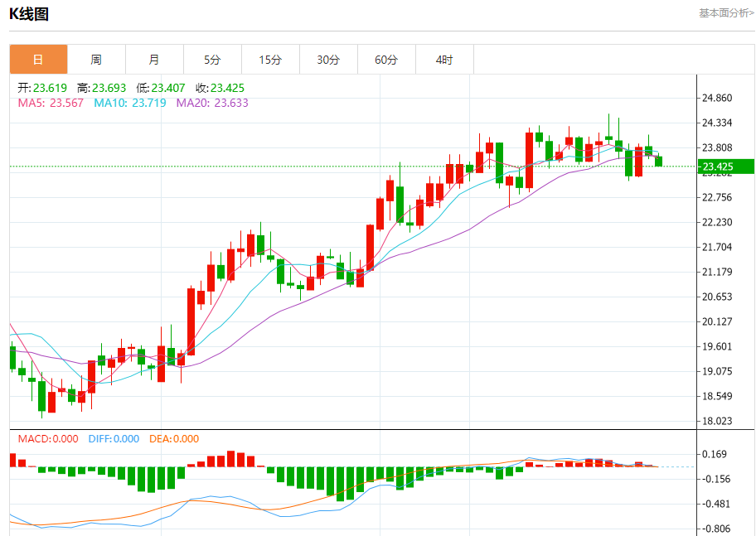The image size is (756, 536).
Task: Click the 19.075 price axis label
Action: [717, 371]
